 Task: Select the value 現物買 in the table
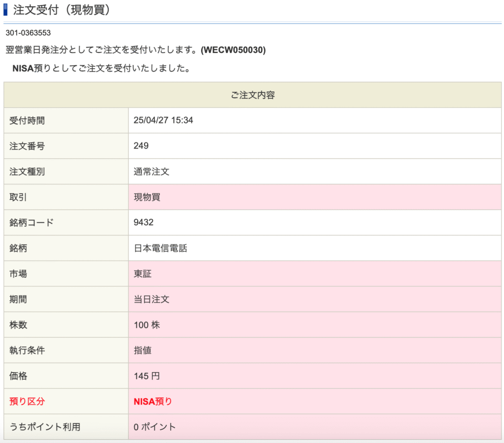147,197
